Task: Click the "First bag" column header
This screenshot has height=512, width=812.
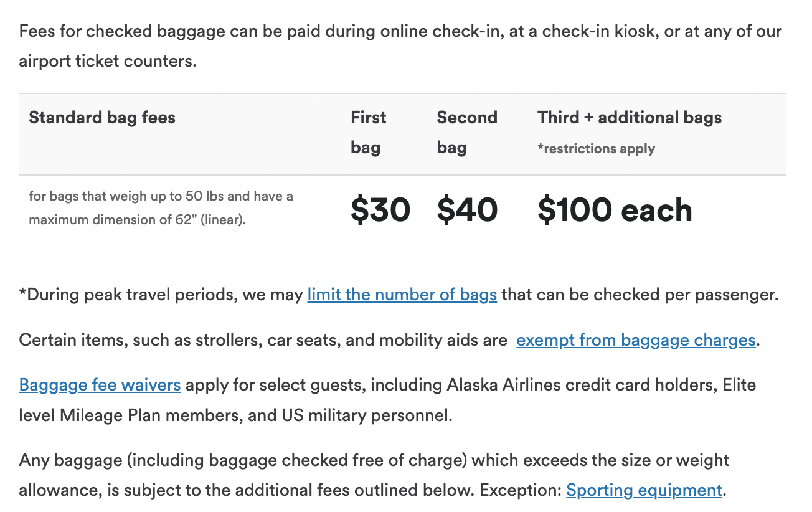Action: 368,132
